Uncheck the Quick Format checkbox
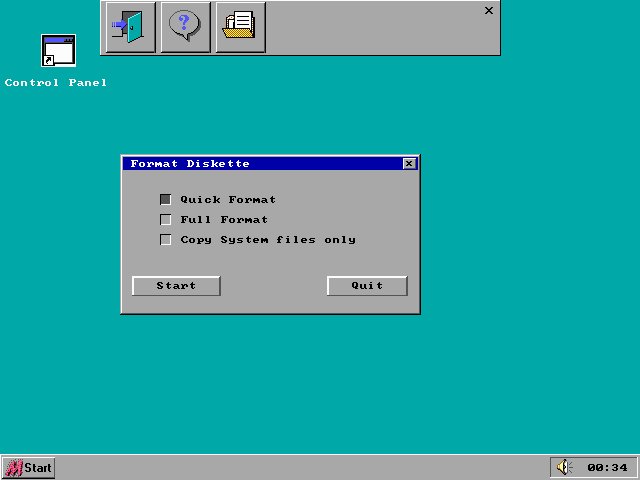Screen dimensions: 640x480 click(x=165, y=199)
